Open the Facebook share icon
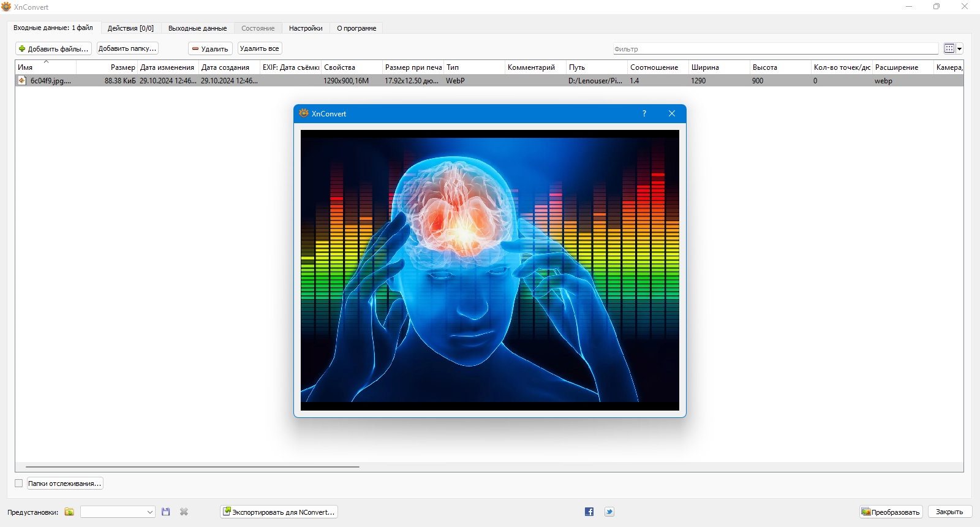 589,512
